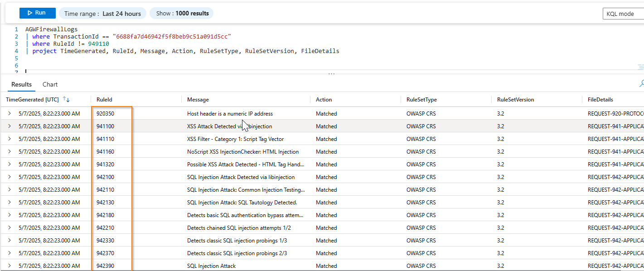Expand the row with RuleId 941100

click(10, 126)
